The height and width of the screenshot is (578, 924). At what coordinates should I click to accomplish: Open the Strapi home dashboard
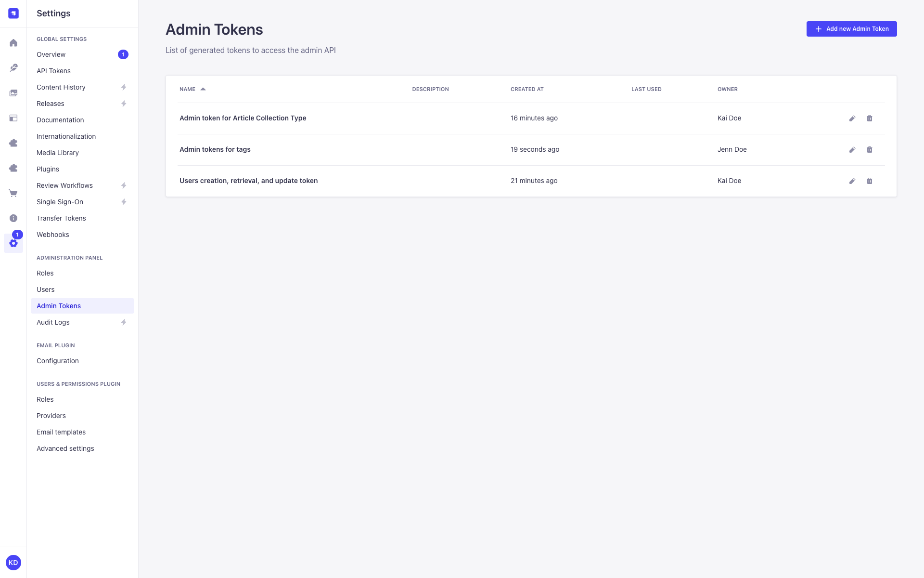[13, 42]
